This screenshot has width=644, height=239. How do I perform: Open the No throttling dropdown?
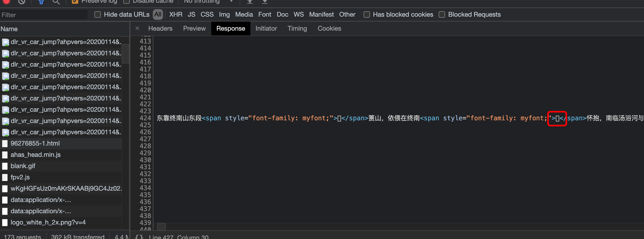pyautogui.click(x=208, y=2)
